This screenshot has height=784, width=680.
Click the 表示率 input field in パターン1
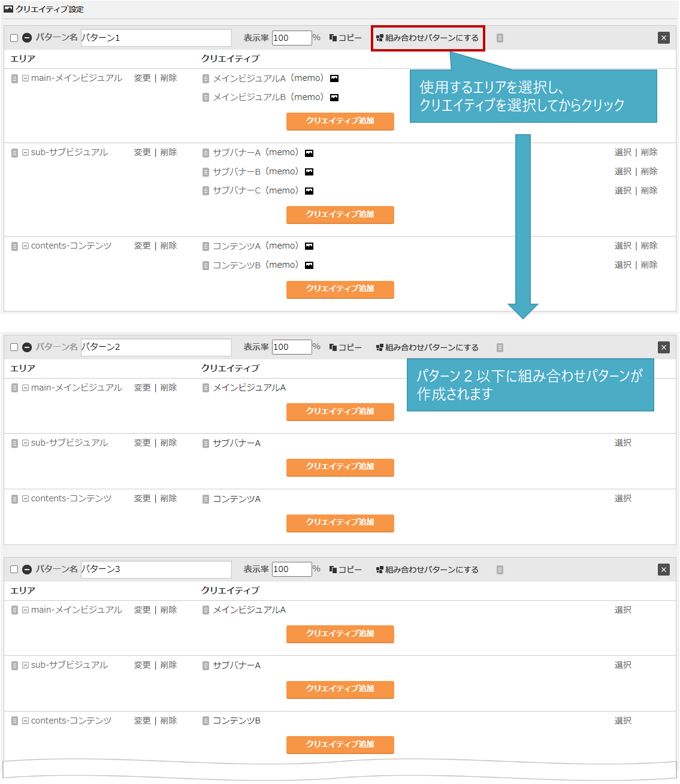tap(291, 38)
